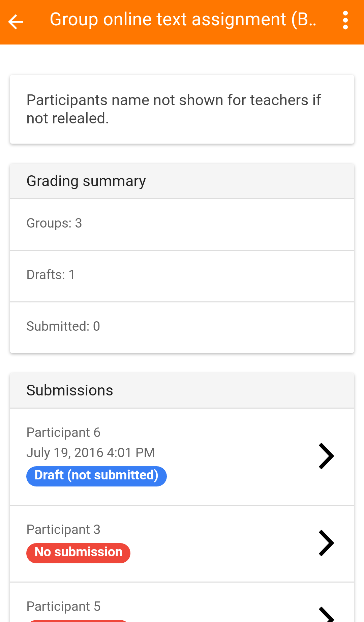This screenshot has width=364, height=622.
Task: Tap the participants name description card
Action: pyautogui.click(x=182, y=109)
